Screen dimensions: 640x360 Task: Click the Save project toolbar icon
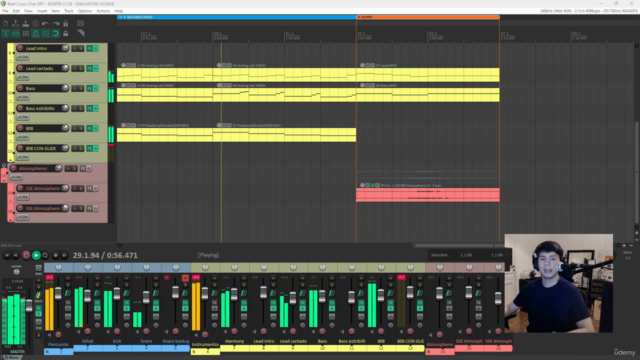pos(26,24)
